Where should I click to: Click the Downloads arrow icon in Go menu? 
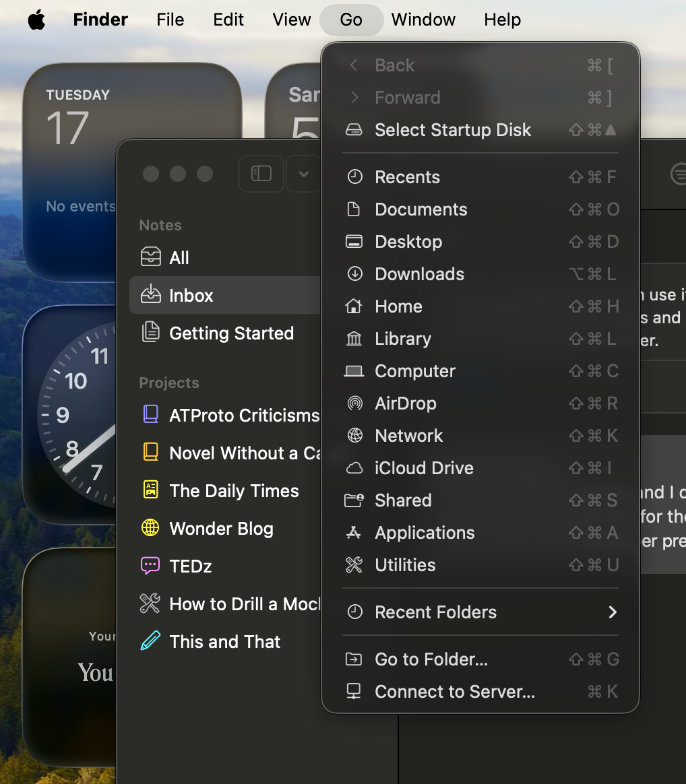point(354,274)
